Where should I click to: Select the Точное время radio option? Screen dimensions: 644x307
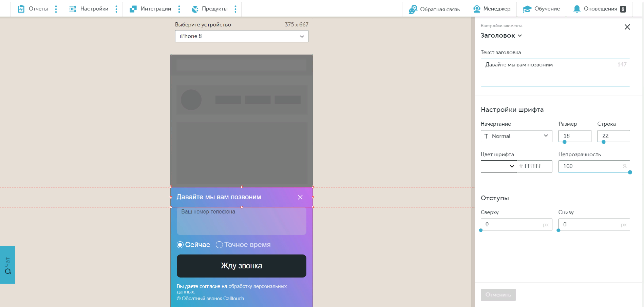[x=220, y=245]
